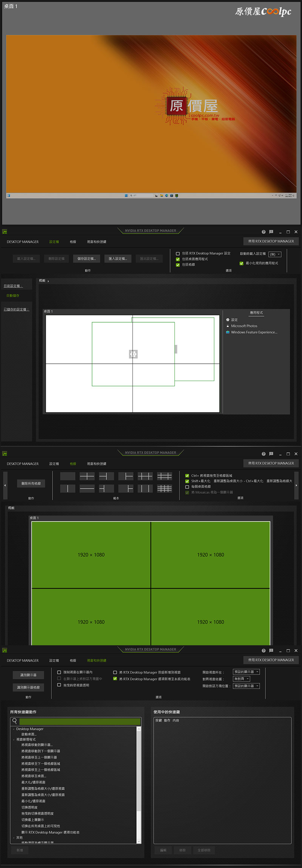Click the help icon in the 設定檔 window
The image size is (302, 868).
(x=263, y=232)
